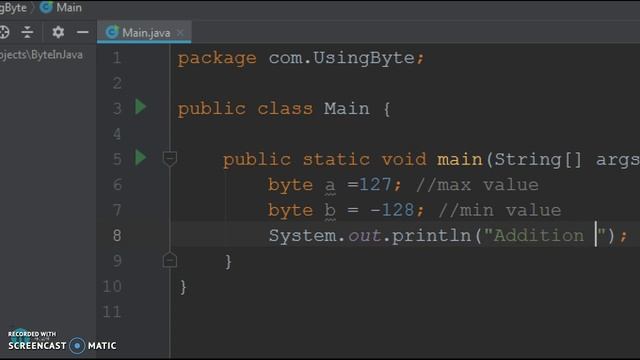Click 'out' field on line 8
Image resolution: width=640 pixels, height=360 pixels.
[364, 236]
